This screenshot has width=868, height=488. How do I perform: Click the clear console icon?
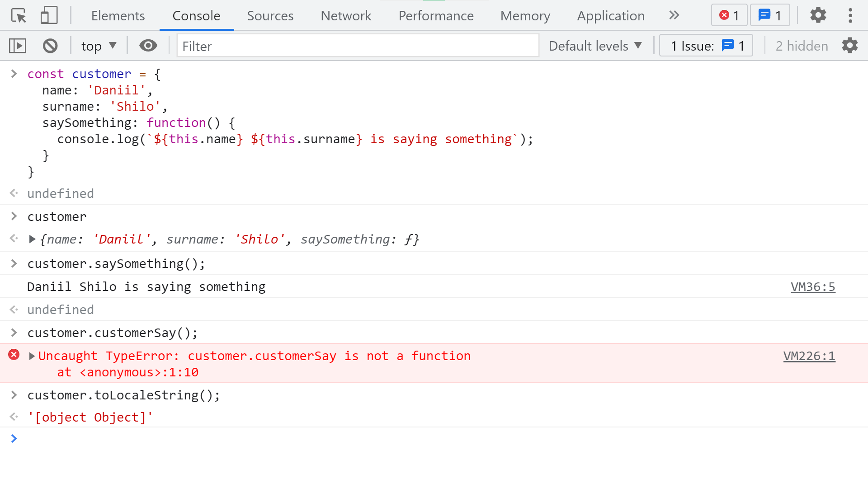[x=50, y=46]
